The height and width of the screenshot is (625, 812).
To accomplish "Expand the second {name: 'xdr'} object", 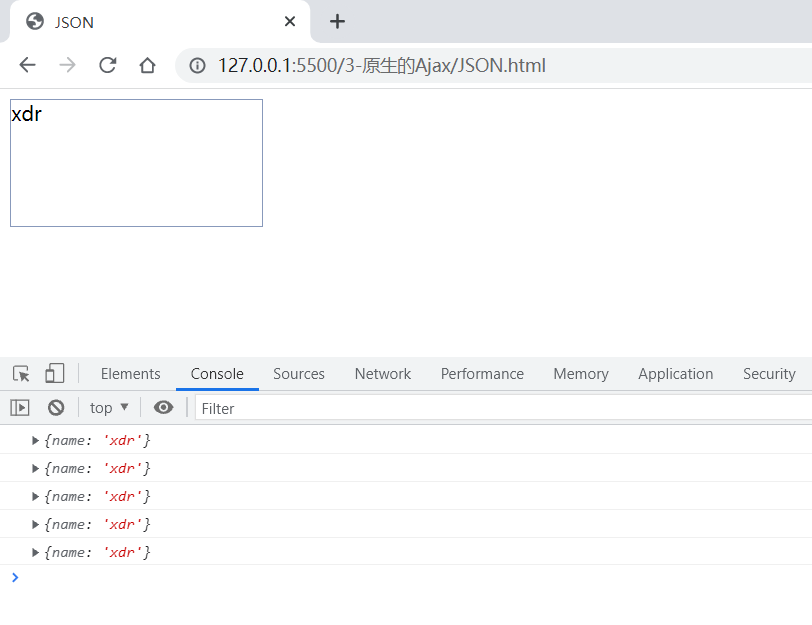I will pos(35,469).
